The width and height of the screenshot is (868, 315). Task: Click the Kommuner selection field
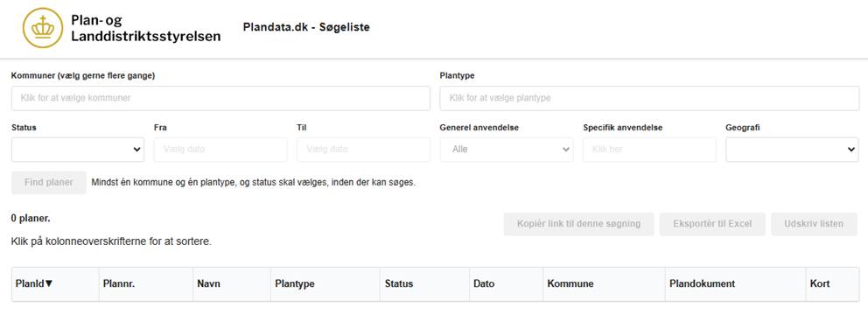pos(220,98)
